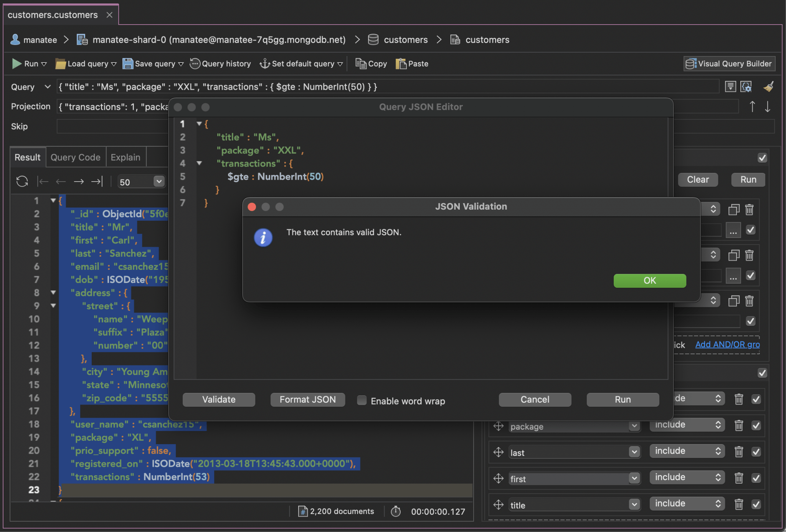This screenshot has width=786, height=532.
Task: Enable word wrap in the JSON editor
Action: 361,400
